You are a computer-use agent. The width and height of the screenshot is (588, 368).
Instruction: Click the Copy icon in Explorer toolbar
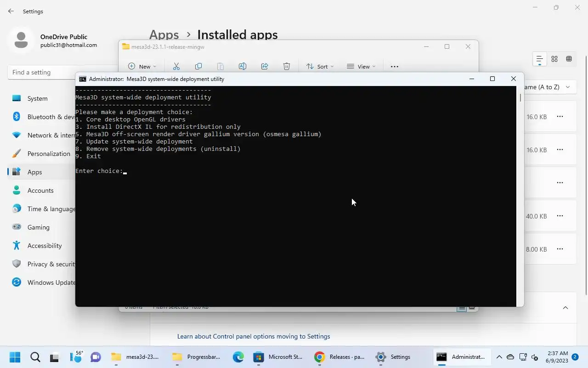[x=198, y=66]
